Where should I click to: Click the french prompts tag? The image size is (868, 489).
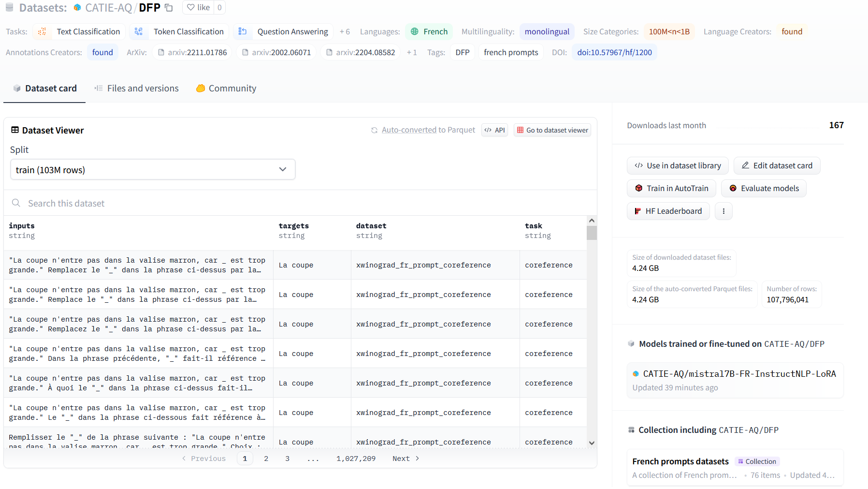[511, 52]
